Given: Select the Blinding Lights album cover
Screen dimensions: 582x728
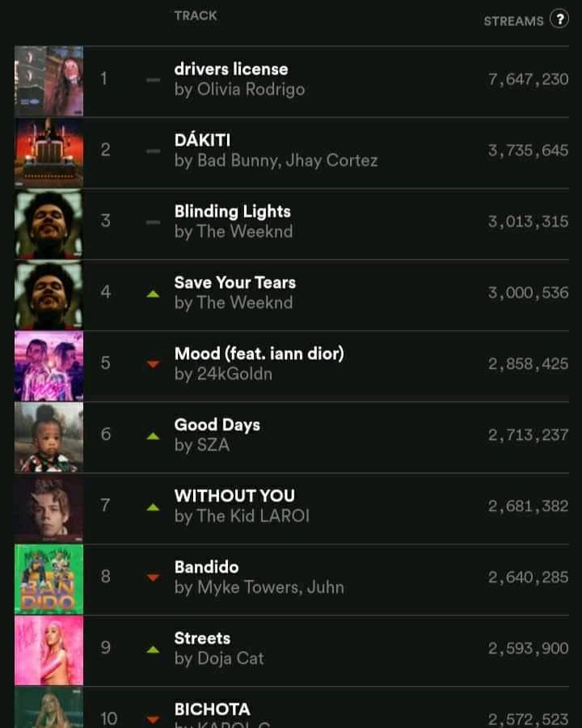Looking at the screenshot, I should point(49,223).
